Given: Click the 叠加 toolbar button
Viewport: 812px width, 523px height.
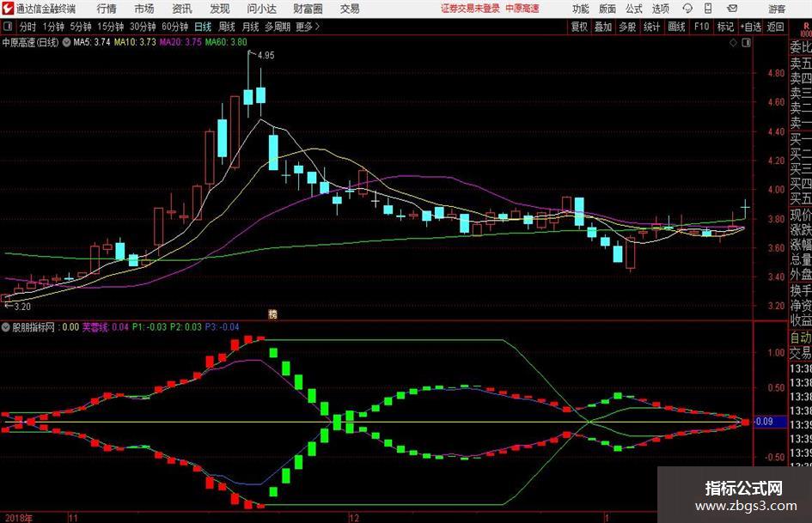Looking at the screenshot, I should (603, 27).
